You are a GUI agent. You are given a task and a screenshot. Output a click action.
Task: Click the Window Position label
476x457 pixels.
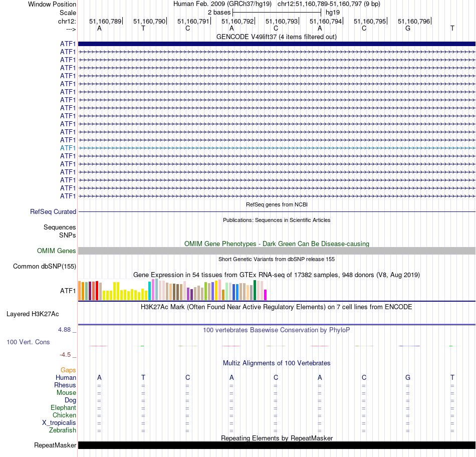click(x=52, y=4)
